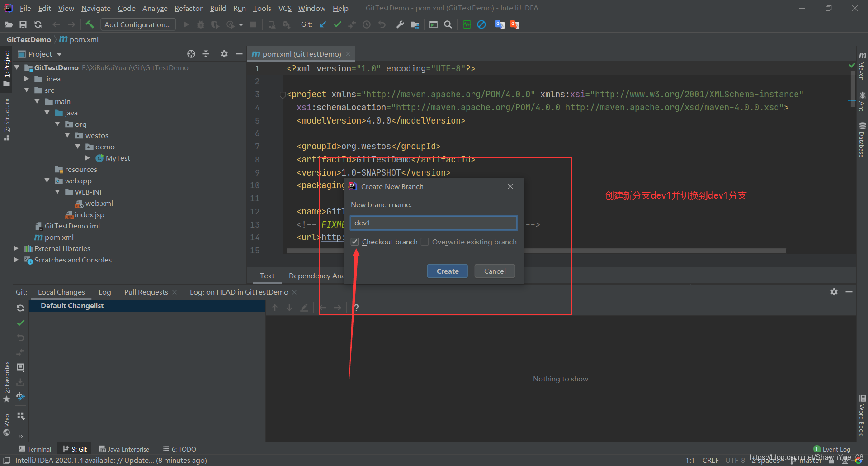
Task: Open the Java Enterprise tool window
Action: click(124, 449)
